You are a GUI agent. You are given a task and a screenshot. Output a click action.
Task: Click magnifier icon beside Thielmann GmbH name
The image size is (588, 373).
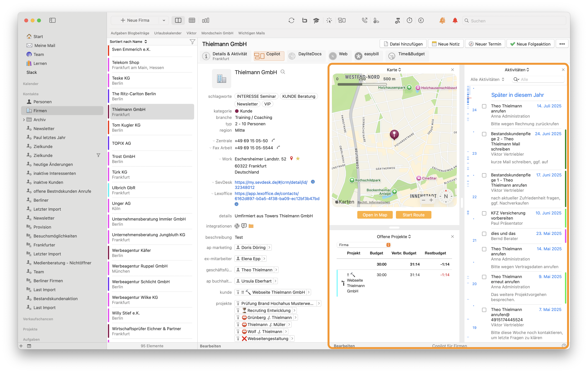pos(283,72)
